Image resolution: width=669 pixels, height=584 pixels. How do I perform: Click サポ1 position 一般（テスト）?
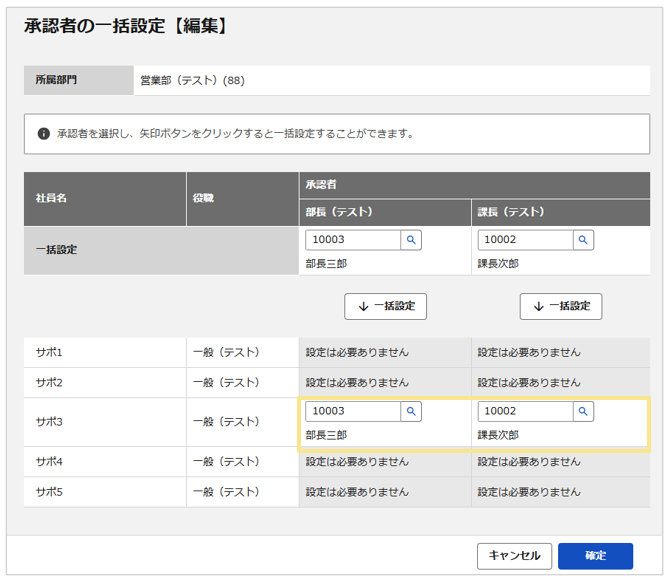[x=226, y=352]
